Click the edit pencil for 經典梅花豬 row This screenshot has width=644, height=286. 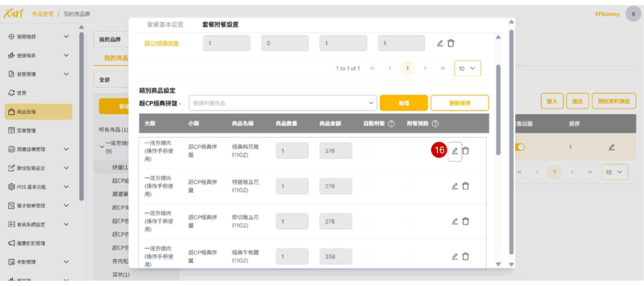[x=455, y=151]
